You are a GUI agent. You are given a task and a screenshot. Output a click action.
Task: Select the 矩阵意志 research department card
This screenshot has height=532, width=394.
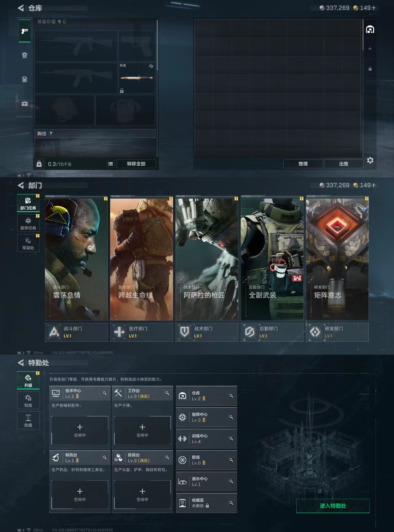click(x=337, y=259)
